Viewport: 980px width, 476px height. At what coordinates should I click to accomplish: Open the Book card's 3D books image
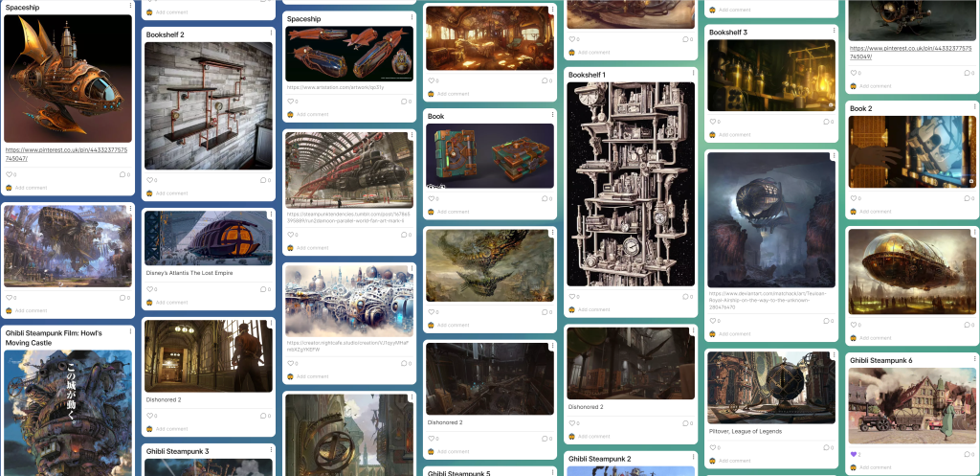[490, 156]
